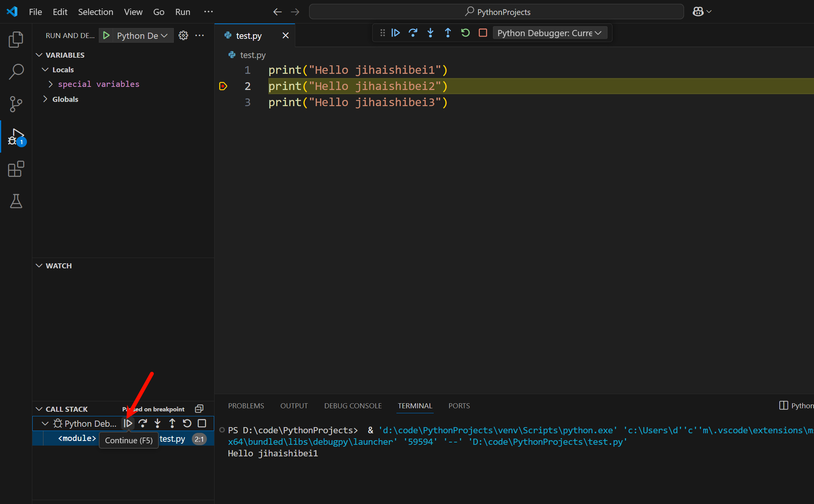814x504 pixels.
Task: Open the Source Control view
Action: point(16,104)
